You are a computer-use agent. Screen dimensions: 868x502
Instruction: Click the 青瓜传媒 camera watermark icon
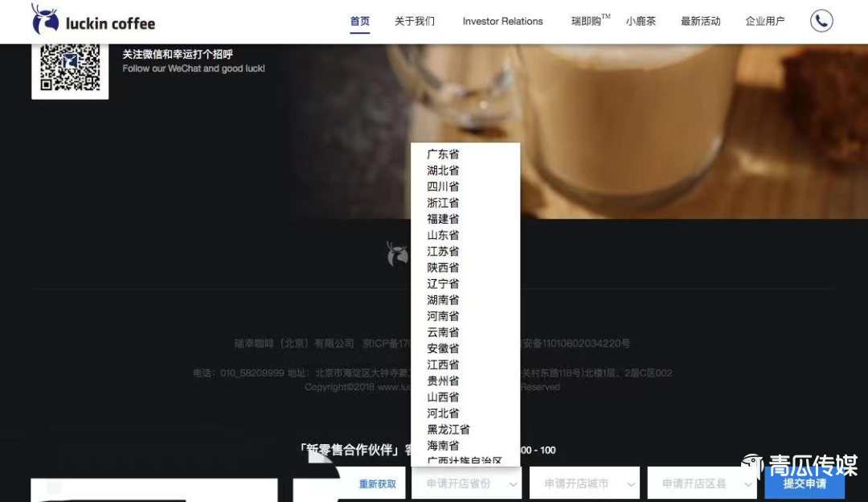(754, 465)
